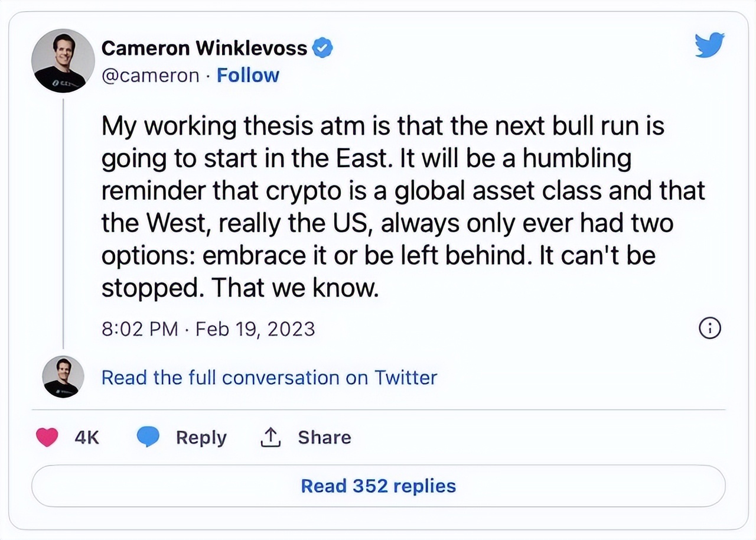Screen dimensions: 756x540
Task: Select the Cameron Winklevoss display name
Action: click(x=206, y=47)
